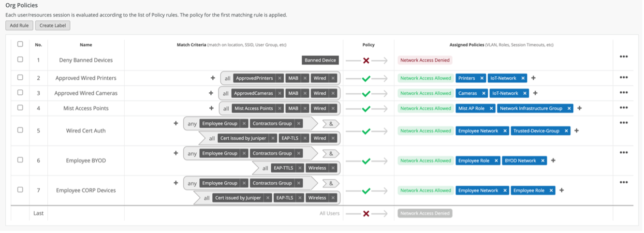Add assigned policy to Employee CORP Devices

coord(561,190)
